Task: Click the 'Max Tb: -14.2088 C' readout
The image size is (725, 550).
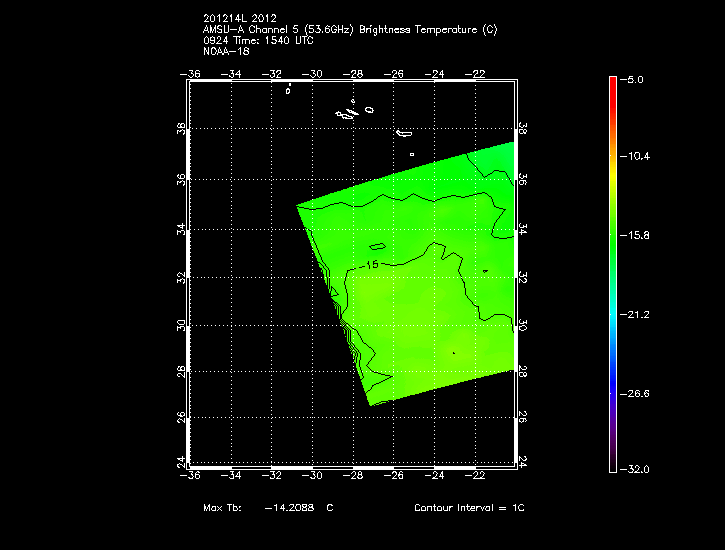Action: (x=268, y=508)
